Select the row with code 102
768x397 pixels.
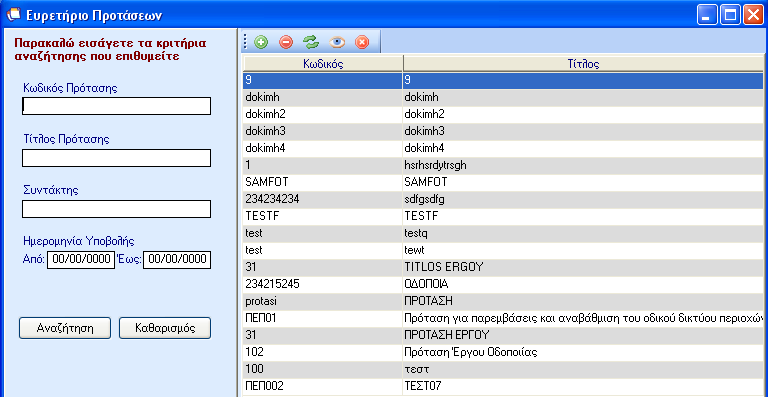point(503,352)
